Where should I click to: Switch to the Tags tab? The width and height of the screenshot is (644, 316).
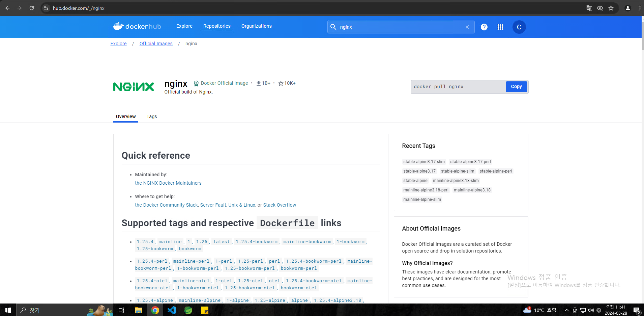pyautogui.click(x=152, y=116)
